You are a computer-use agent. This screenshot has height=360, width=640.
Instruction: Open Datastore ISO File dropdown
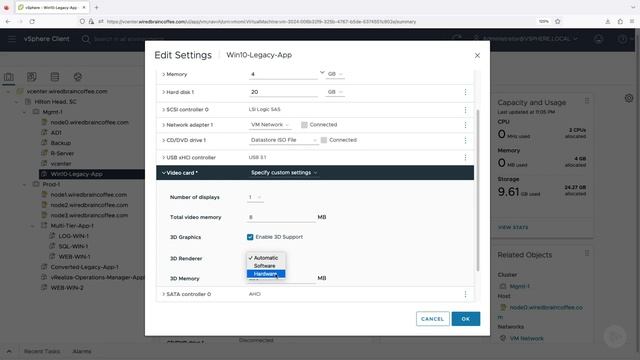[283, 140]
